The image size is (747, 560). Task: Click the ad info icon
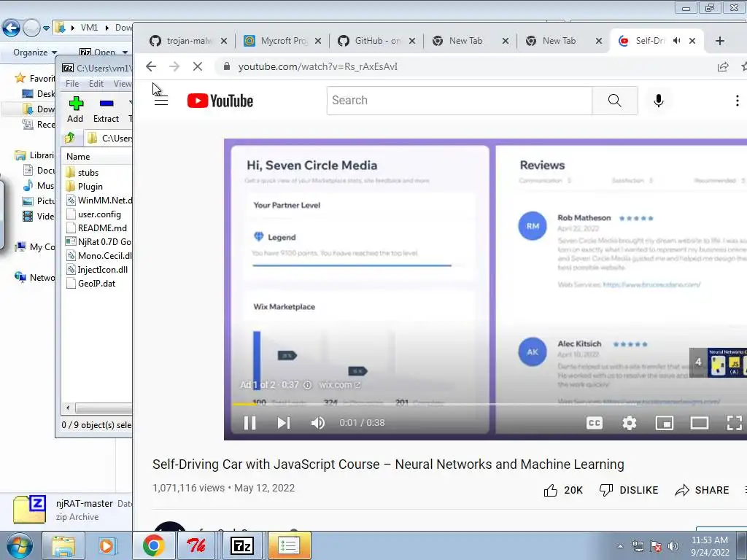(x=308, y=385)
